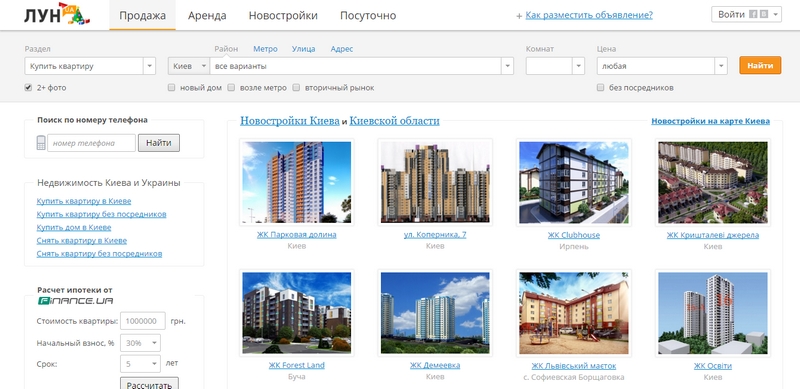Viewport: 800px width, 389px height.
Task: Expand the Цена любая dropdown
Action: point(662,66)
